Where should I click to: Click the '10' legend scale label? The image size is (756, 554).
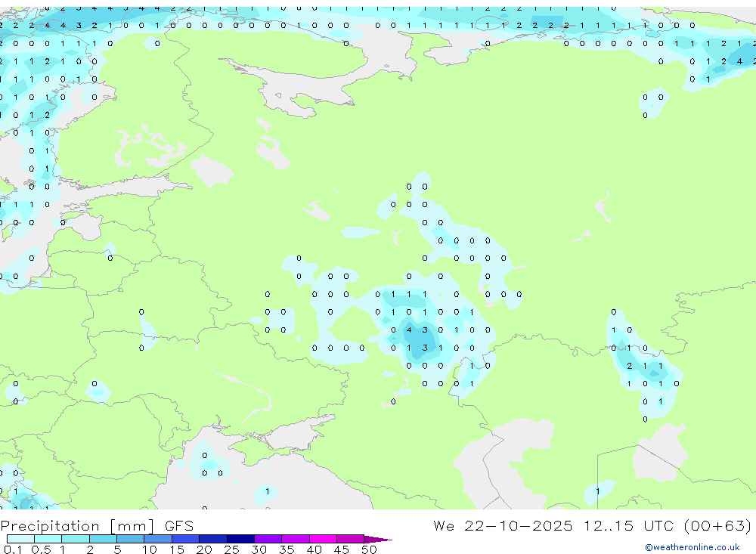coord(150,549)
